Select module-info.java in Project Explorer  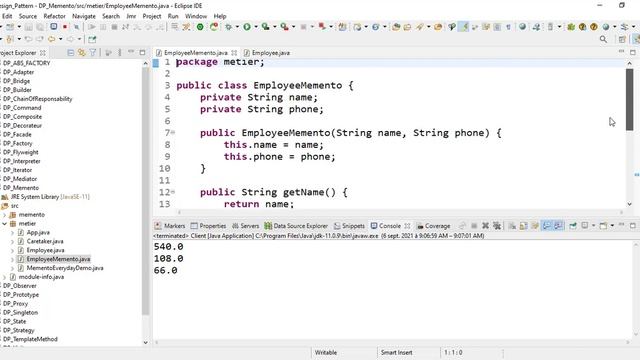tap(41, 277)
